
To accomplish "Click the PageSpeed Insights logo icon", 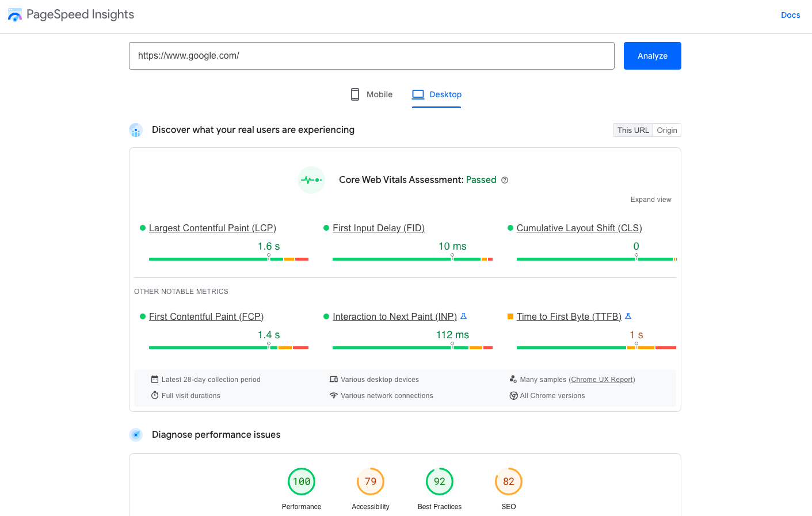I will (x=15, y=15).
